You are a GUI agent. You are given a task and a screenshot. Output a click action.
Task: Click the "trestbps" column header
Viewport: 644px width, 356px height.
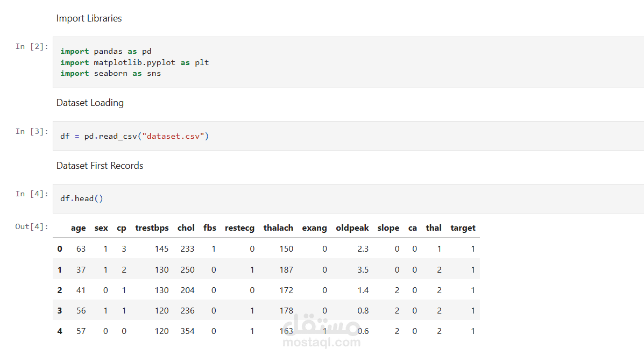[x=152, y=228]
